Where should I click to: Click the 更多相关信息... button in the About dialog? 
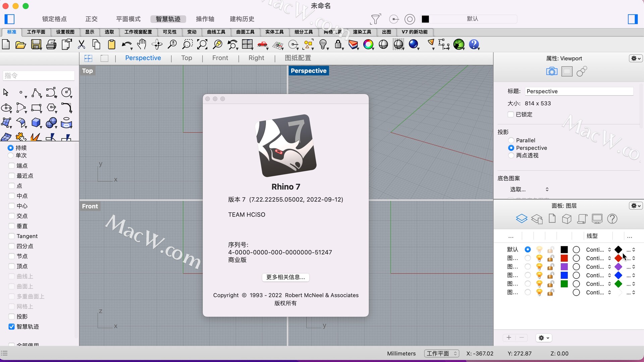tap(285, 277)
